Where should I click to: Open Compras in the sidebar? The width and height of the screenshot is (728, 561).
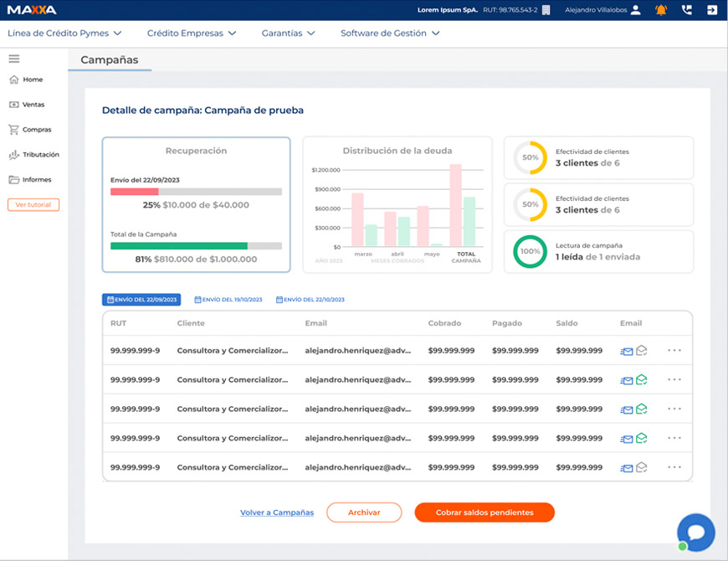[30, 130]
